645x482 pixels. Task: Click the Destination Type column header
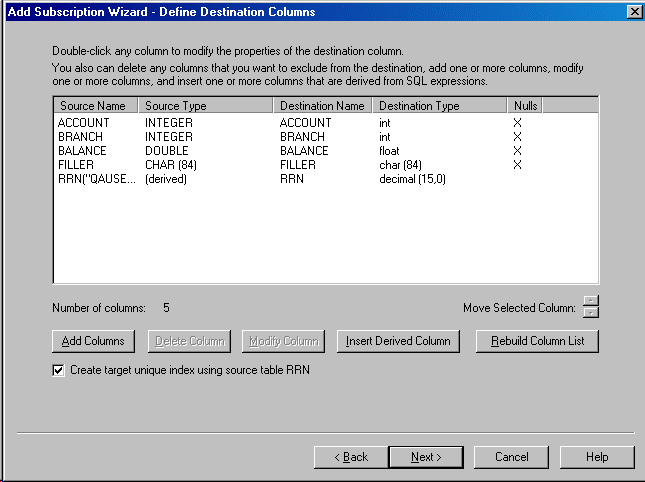click(x=438, y=105)
